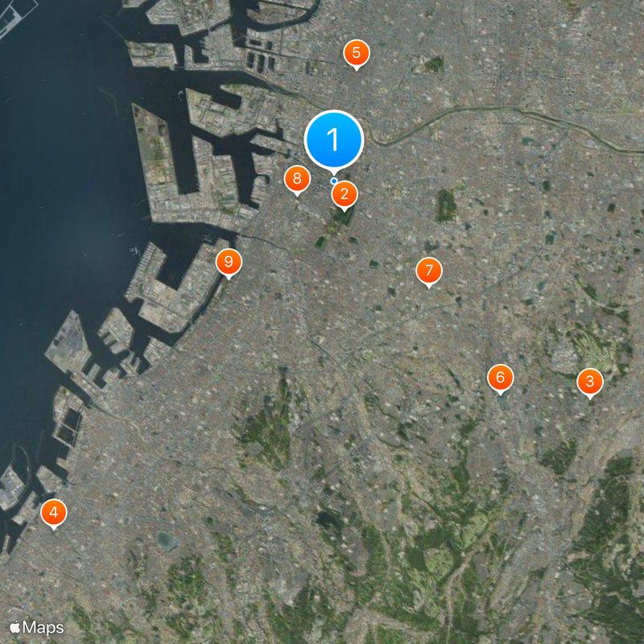This screenshot has width=644, height=644.
Task: Select the large blue pin numbered 1
Action: [334, 139]
